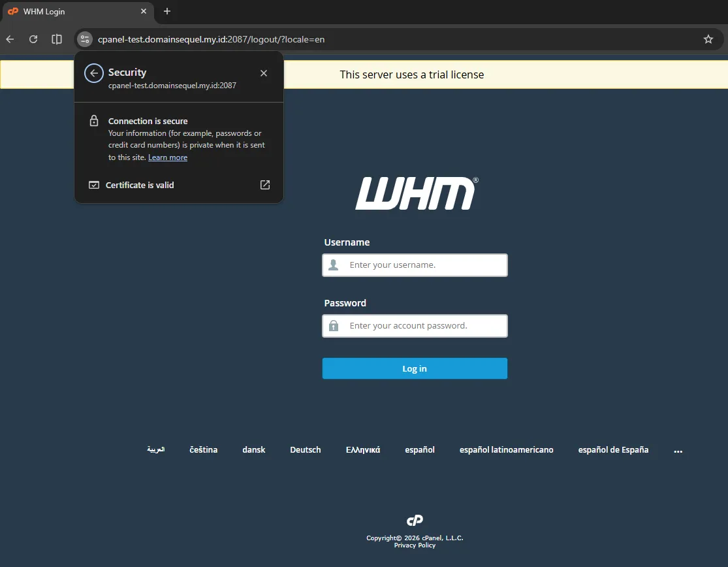Expand more languages with the ellipsis
The image size is (728, 567).
click(678, 451)
